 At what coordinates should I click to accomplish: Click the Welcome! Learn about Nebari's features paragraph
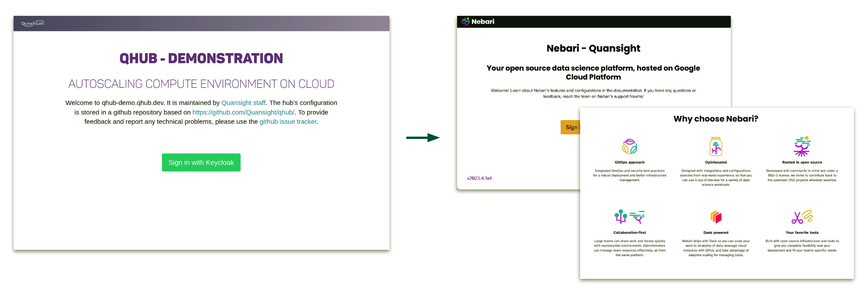[x=593, y=93]
